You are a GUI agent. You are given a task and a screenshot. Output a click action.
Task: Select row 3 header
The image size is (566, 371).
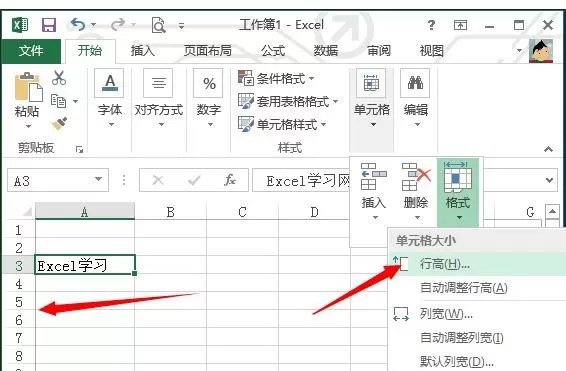(19, 265)
